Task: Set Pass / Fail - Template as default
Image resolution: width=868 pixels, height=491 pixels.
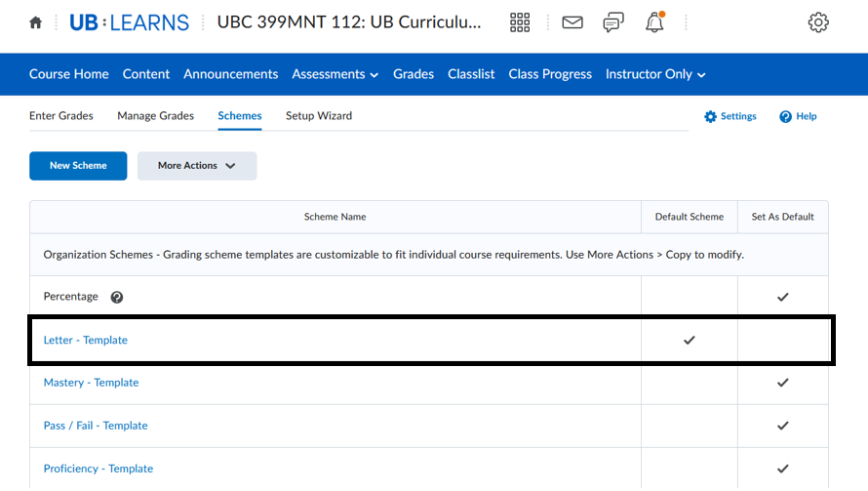Action: pyautogui.click(x=782, y=426)
